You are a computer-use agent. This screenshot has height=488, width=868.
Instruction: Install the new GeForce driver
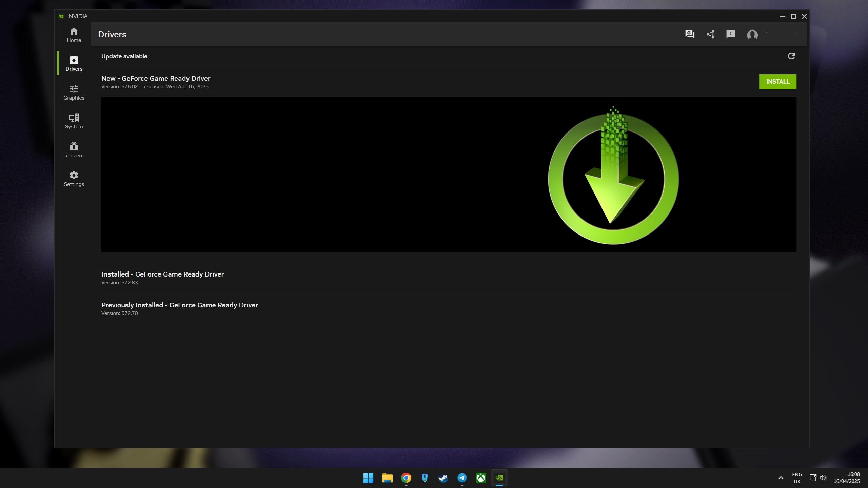[x=777, y=82]
